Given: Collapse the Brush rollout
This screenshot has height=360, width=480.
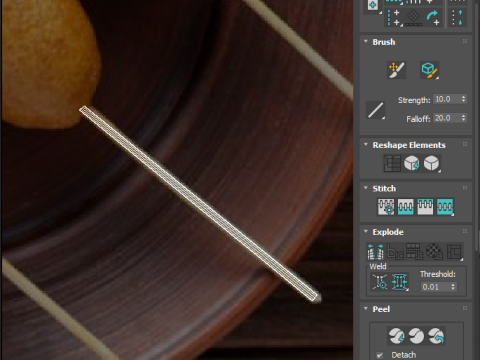Looking at the screenshot, I should (x=366, y=42).
